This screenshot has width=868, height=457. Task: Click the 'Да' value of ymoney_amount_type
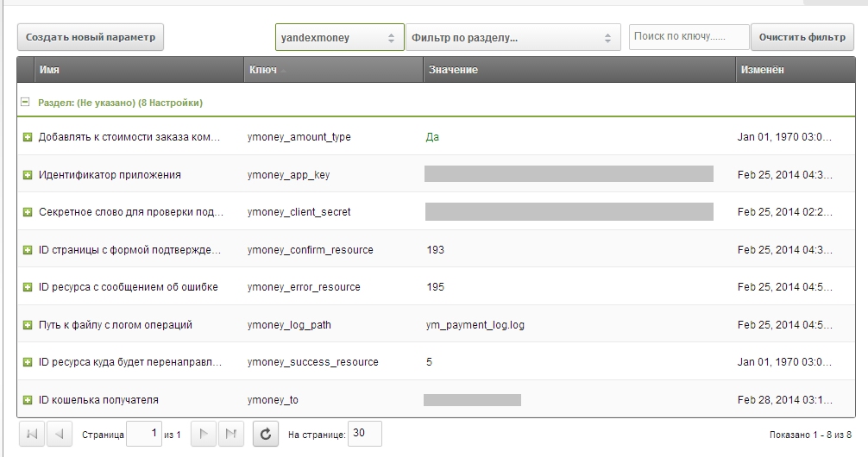coord(432,137)
